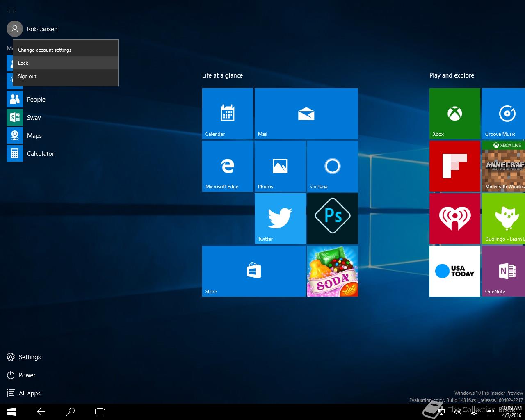
Task: Open the Minecraft Windows 10 tile
Action: coord(504,166)
